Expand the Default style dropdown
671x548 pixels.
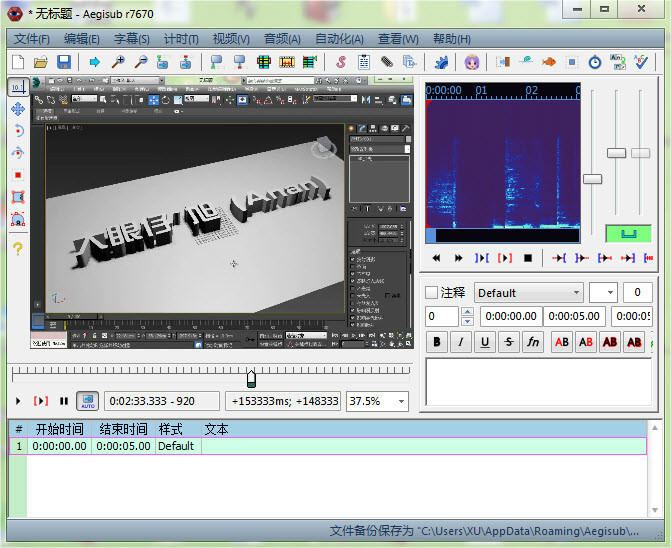click(x=575, y=293)
